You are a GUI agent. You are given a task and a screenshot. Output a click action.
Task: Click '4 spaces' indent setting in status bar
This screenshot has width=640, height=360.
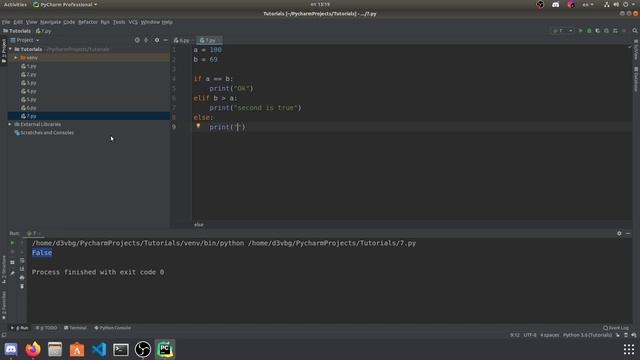549,335
